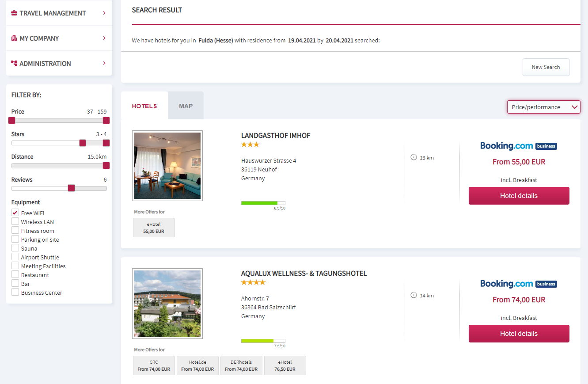Viewport: 588px width, 384px height.
Task: Uncheck the Free WiFi checkbox
Action: click(x=15, y=213)
